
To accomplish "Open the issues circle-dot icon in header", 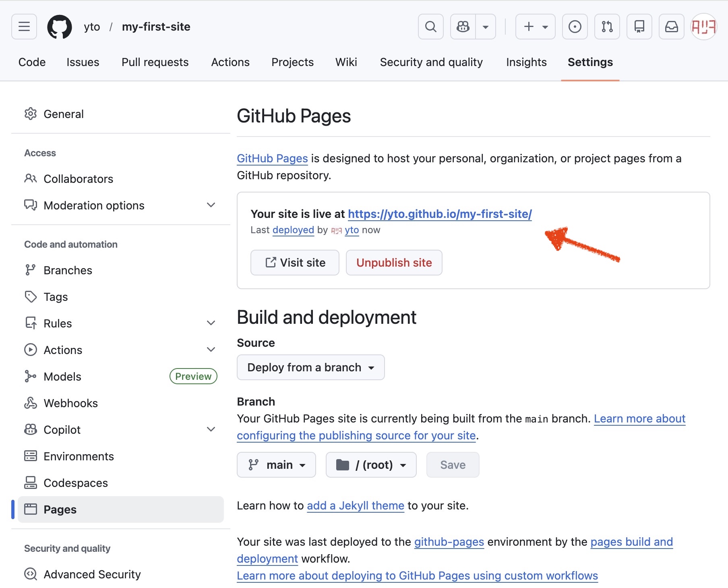I will point(575,27).
